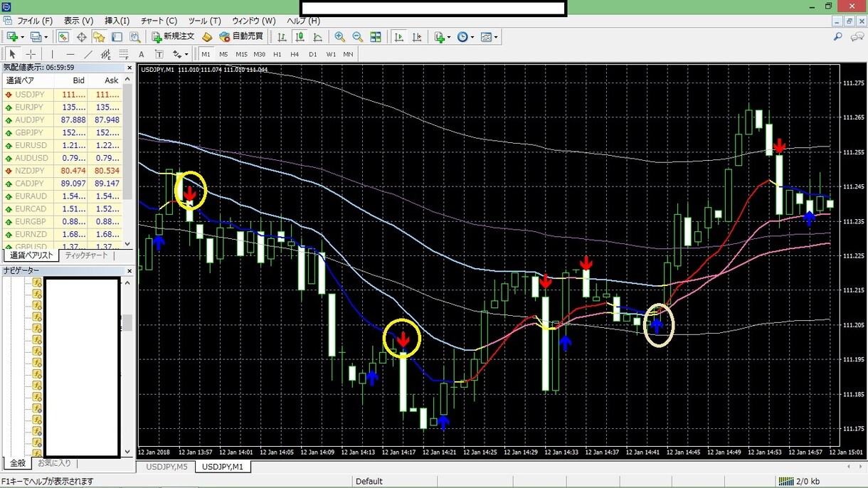Switch to the ティックチャート tab
This screenshot has width=868, height=488.
click(x=86, y=255)
